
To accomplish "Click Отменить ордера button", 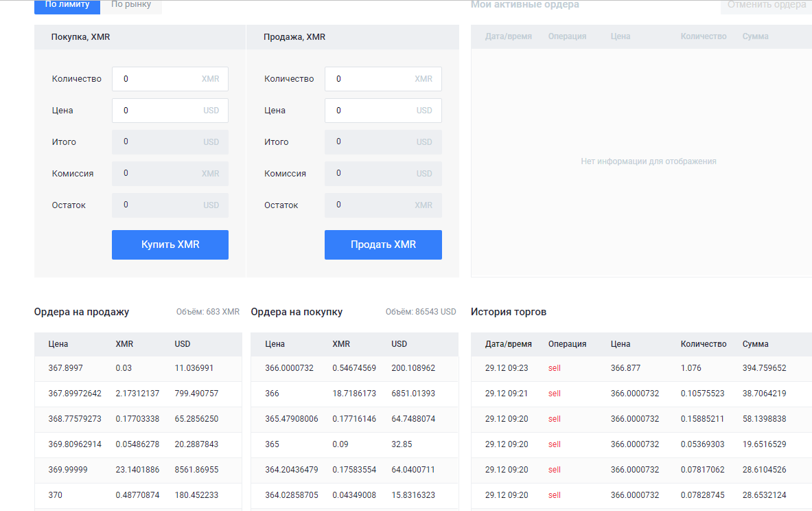I will pyautogui.click(x=766, y=5).
